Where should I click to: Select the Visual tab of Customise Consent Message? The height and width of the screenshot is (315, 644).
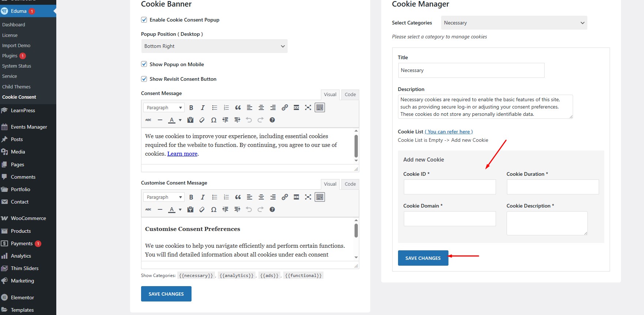click(x=330, y=184)
